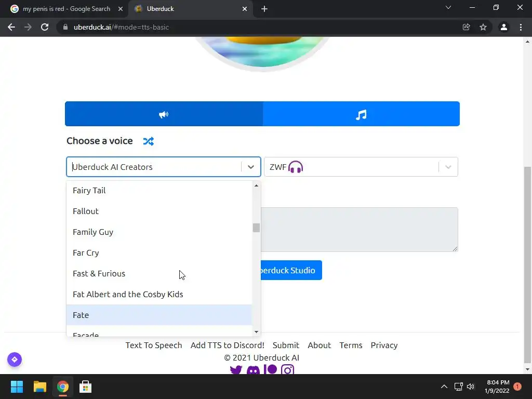Viewport: 532px width, 399px height.
Task: Open the Windows Start menu
Action: pyautogui.click(x=17, y=387)
